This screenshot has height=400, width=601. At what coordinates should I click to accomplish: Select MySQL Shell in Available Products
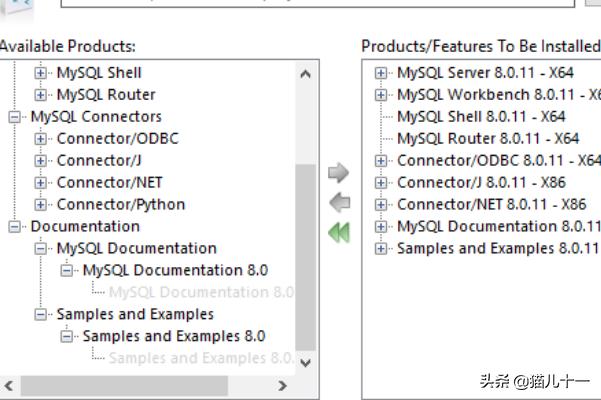click(99, 73)
